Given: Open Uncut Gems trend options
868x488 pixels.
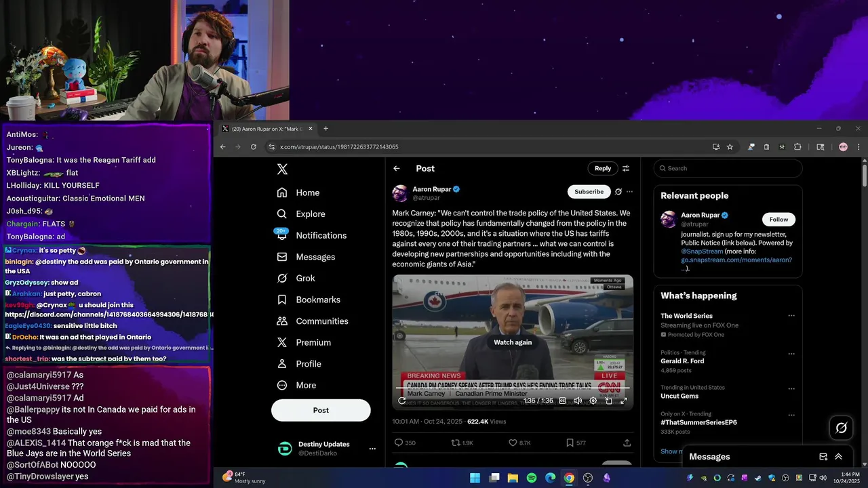Looking at the screenshot, I should [x=791, y=388].
